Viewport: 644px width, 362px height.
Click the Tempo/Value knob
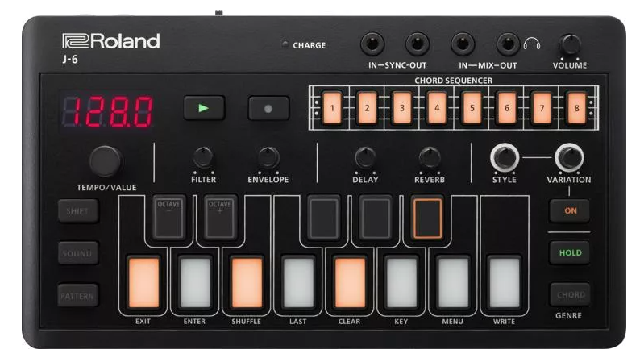[106, 160]
